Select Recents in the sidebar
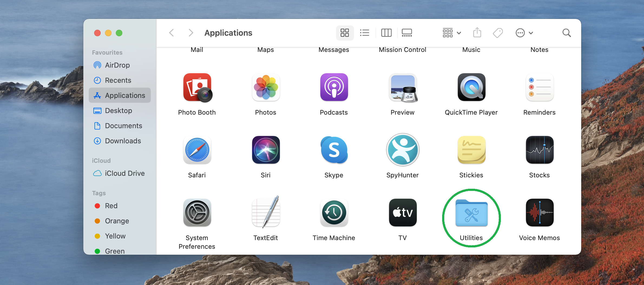This screenshot has height=285, width=644. pyautogui.click(x=120, y=80)
